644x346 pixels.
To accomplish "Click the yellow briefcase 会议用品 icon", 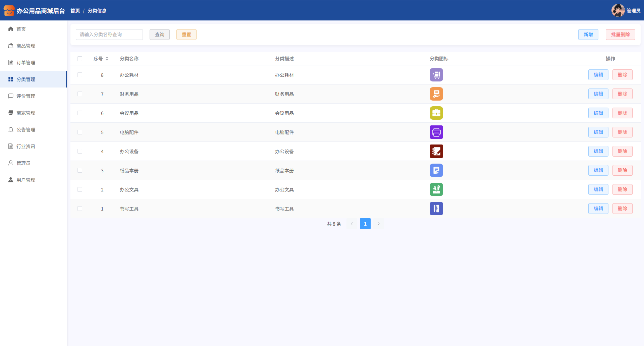I will [436, 113].
